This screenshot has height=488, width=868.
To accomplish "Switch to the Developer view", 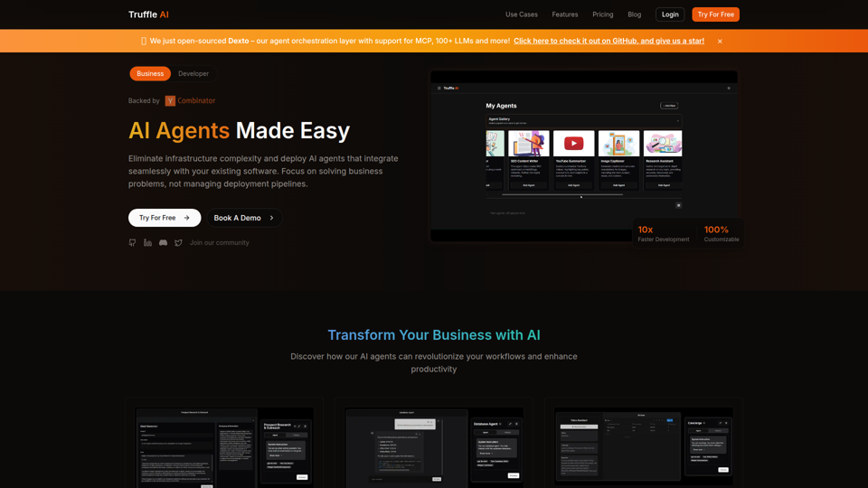I will click(193, 73).
